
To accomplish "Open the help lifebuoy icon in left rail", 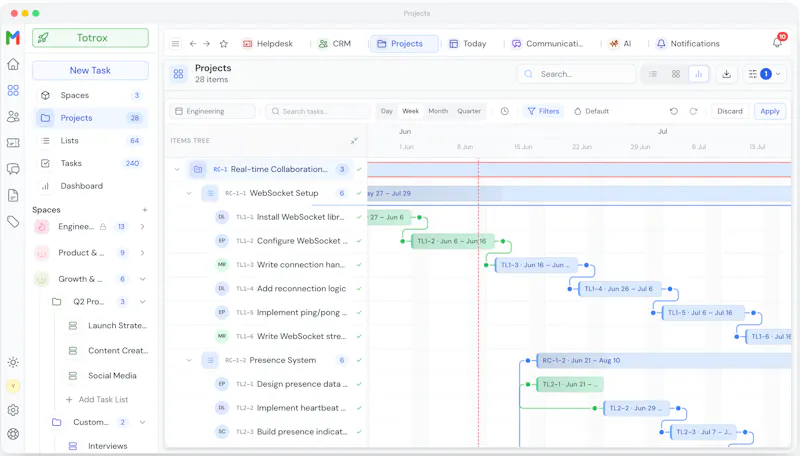I will (x=13, y=434).
